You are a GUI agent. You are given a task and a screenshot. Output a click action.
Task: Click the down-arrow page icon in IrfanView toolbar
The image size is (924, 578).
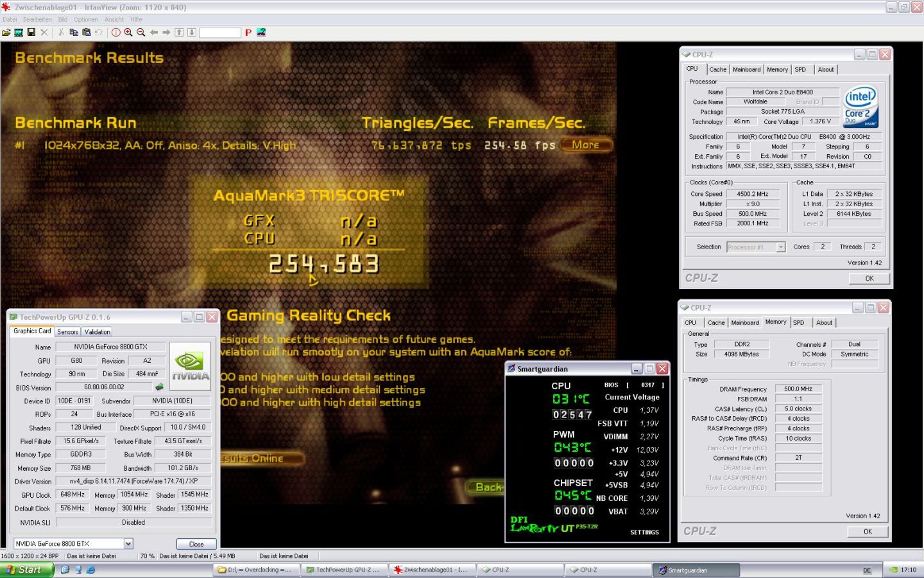coord(191,32)
